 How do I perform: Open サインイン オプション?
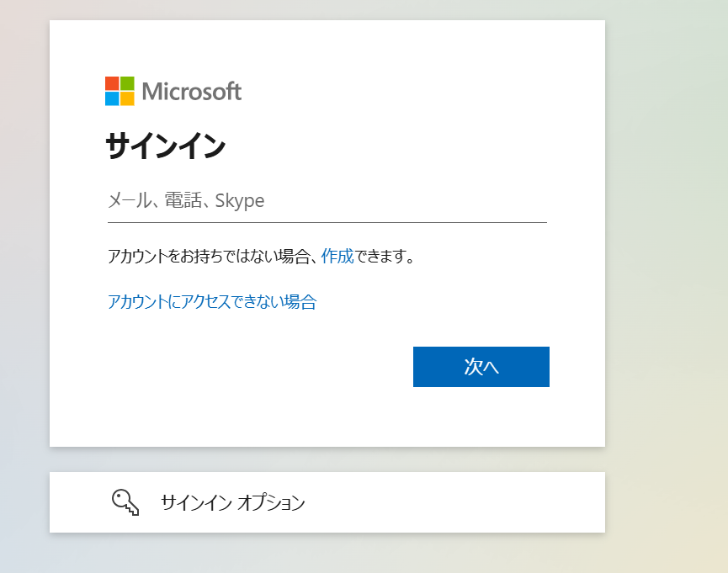[x=232, y=503]
